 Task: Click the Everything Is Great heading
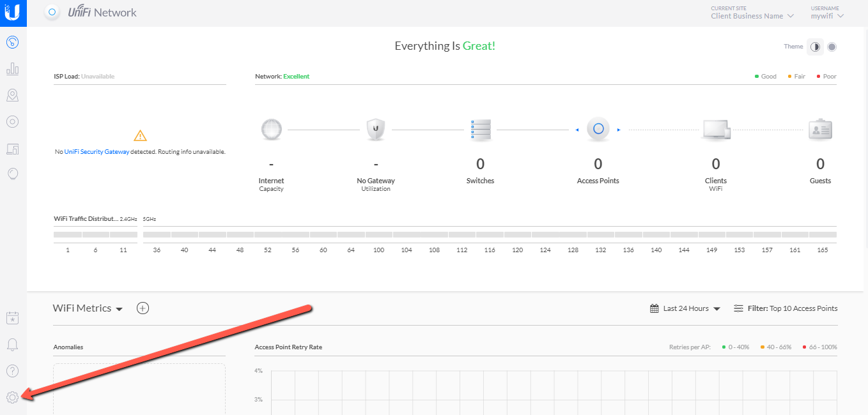[445, 46]
